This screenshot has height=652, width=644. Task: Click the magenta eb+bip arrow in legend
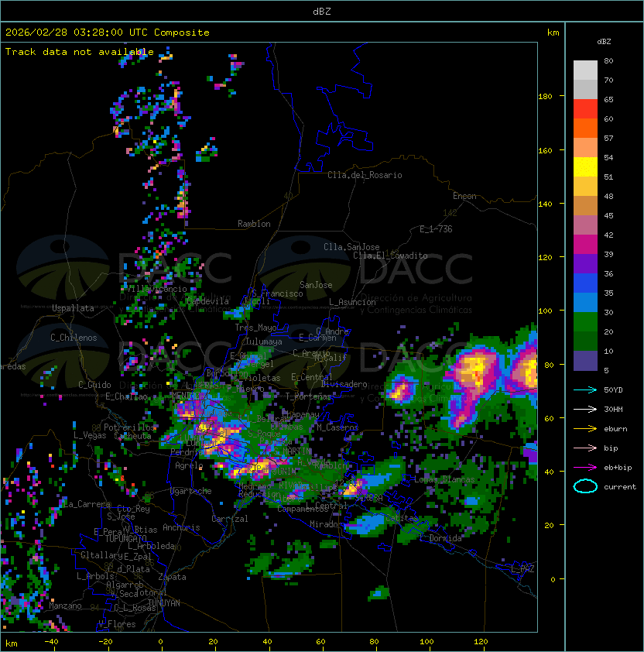pos(585,468)
